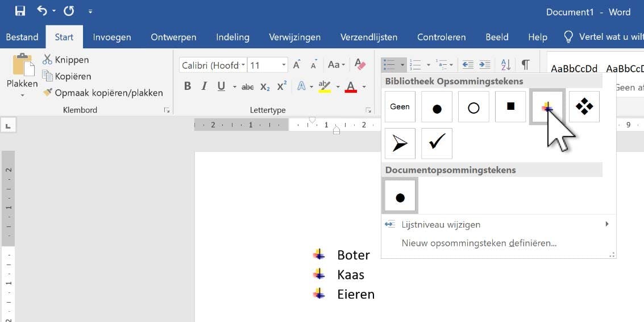Click the Save icon in the title bar
Image resolution: width=644 pixels, height=322 pixels.
coord(20,11)
